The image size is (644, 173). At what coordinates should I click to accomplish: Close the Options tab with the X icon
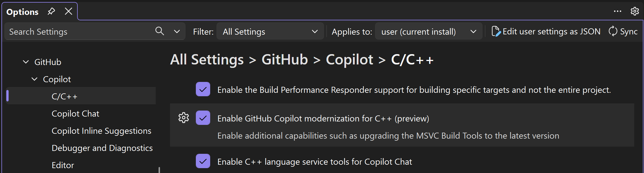pos(68,11)
